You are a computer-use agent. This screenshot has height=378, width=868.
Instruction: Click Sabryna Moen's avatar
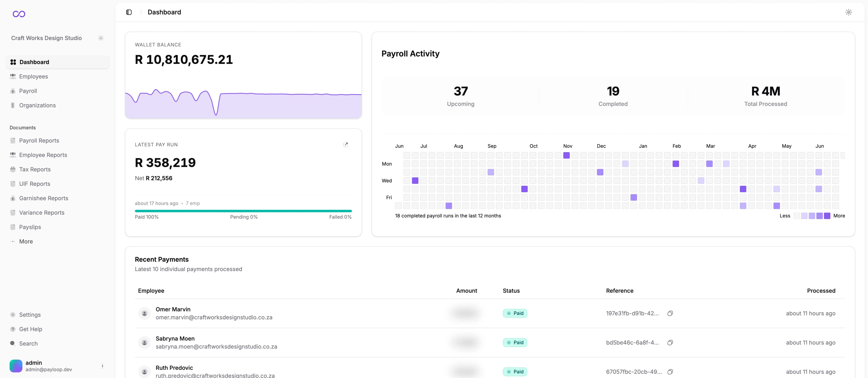tap(144, 342)
